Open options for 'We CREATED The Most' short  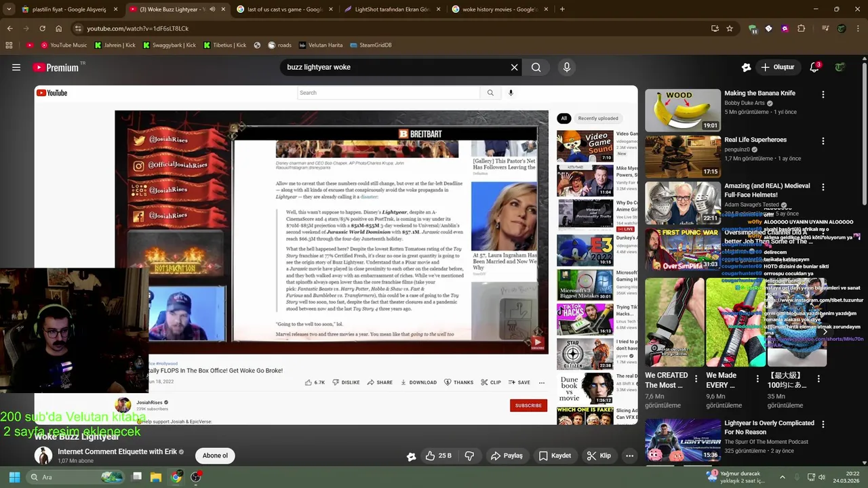pos(696,379)
